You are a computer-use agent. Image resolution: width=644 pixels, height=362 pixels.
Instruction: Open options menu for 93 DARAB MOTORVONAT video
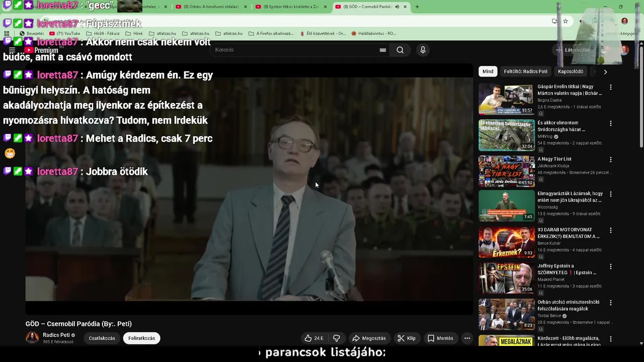click(x=611, y=230)
